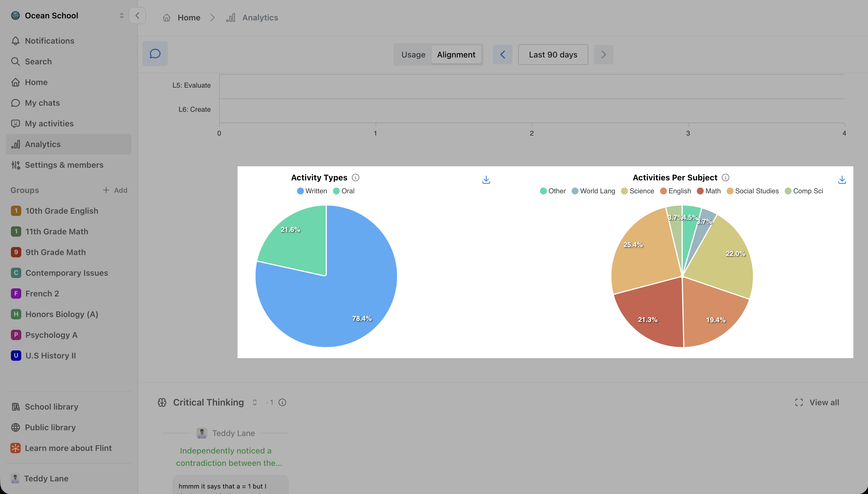Open Notifications in the sidebar

coord(69,41)
